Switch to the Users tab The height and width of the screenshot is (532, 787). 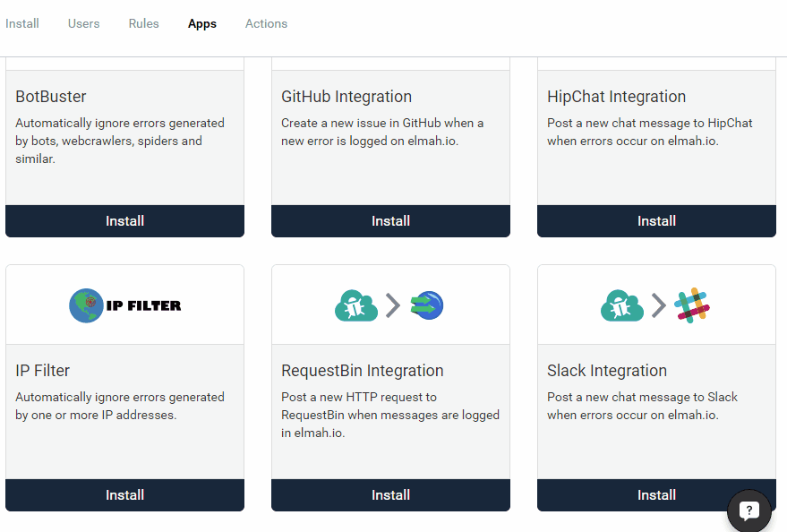tap(83, 23)
